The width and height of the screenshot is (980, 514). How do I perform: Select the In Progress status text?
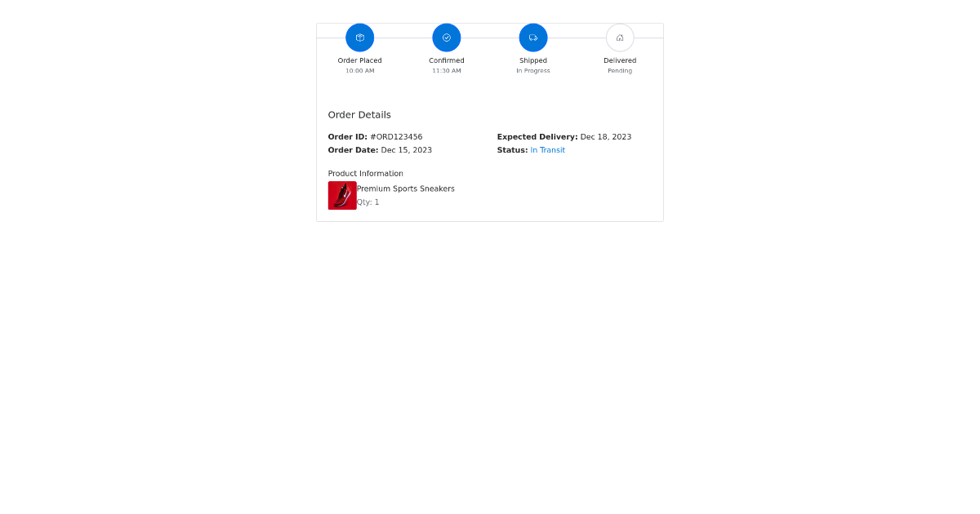point(532,70)
